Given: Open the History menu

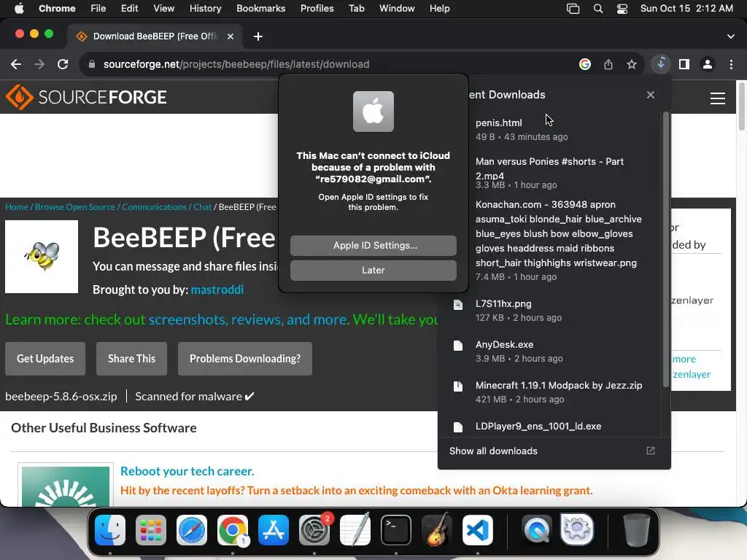Looking at the screenshot, I should click(205, 8).
